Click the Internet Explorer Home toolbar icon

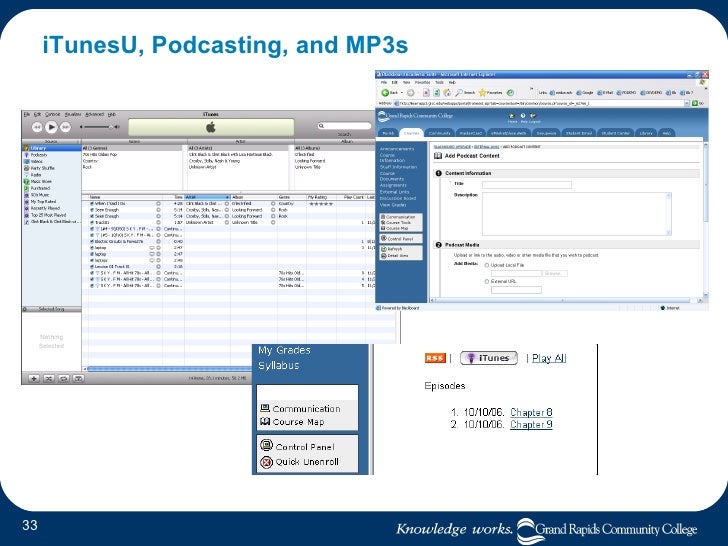447,93
